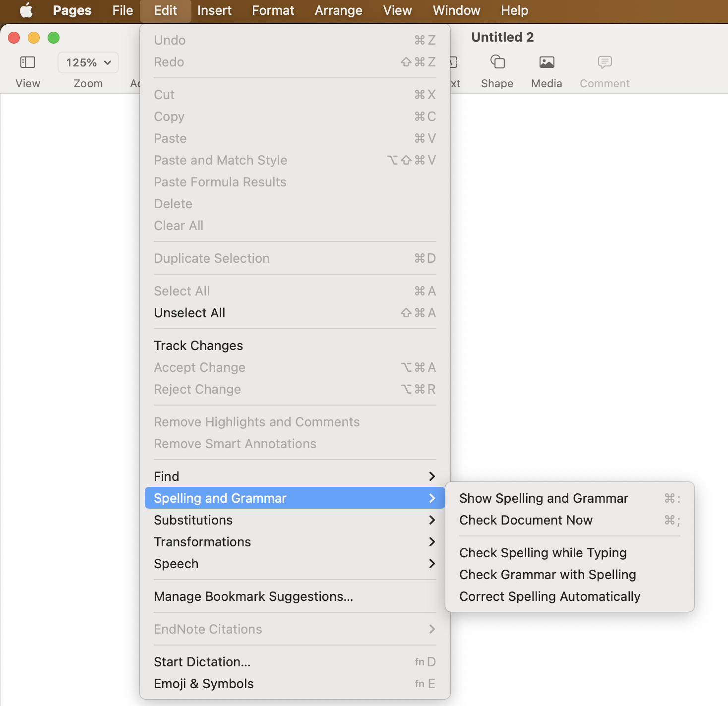Click the Redo menu item

[295, 62]
